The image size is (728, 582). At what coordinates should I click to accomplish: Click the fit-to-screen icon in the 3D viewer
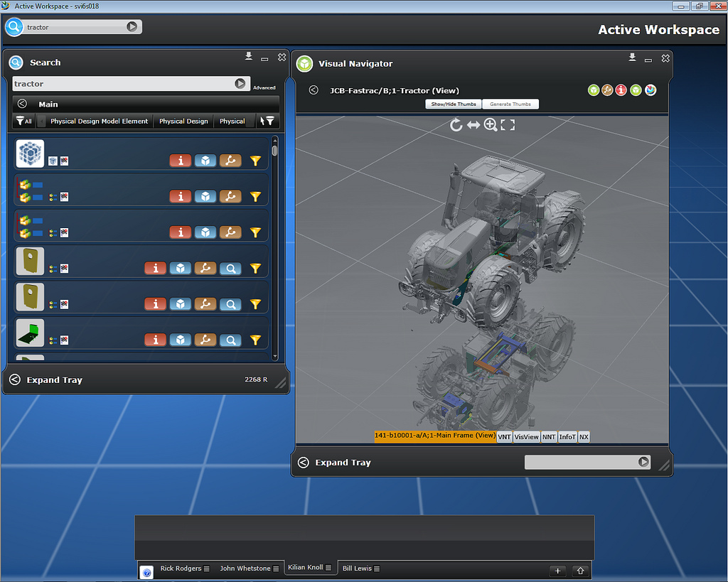(x=508, y=125)
